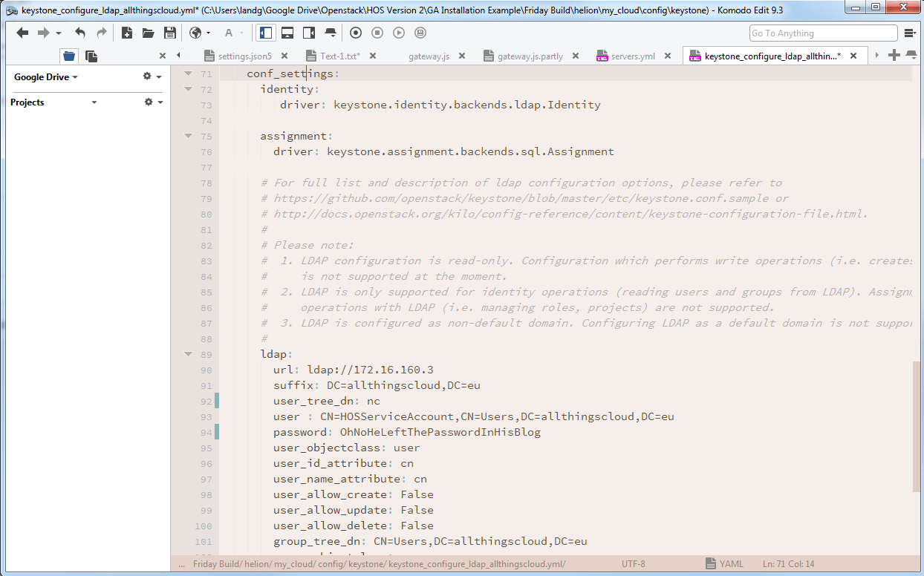
Task: Switch to the settings.json5 tab
Action: (244, 56)
